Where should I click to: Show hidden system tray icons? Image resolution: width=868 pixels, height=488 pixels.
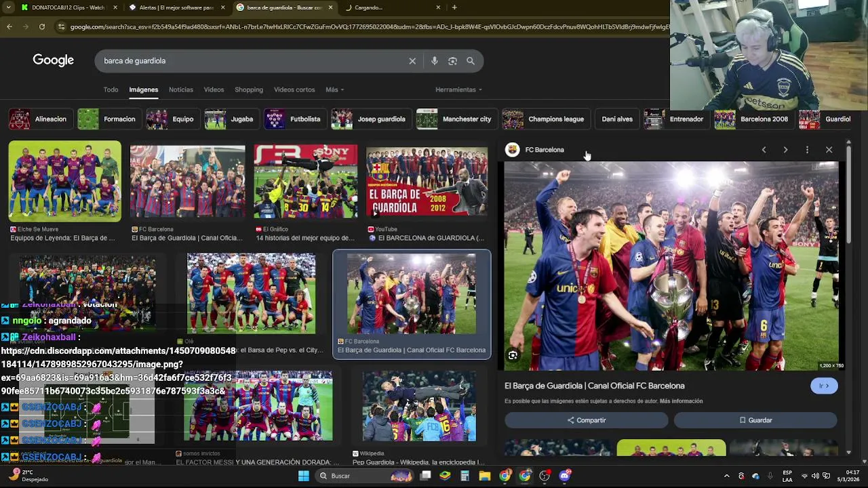726,476
